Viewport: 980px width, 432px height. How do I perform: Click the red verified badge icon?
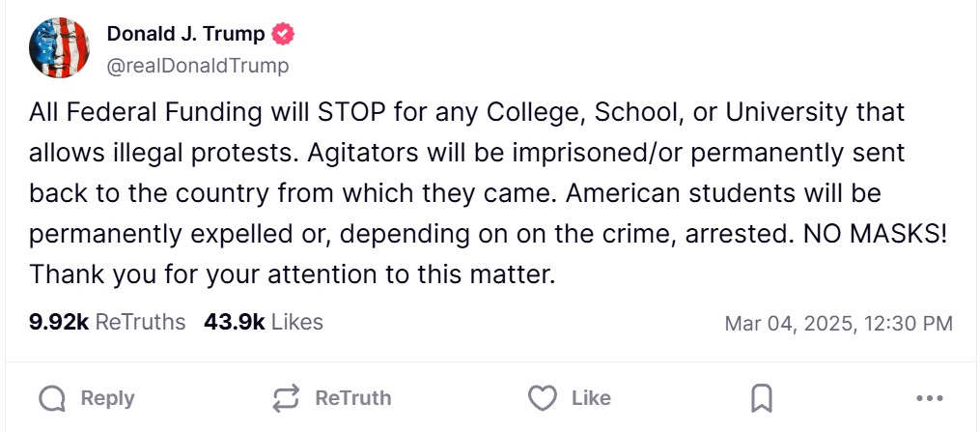(283, 34)
